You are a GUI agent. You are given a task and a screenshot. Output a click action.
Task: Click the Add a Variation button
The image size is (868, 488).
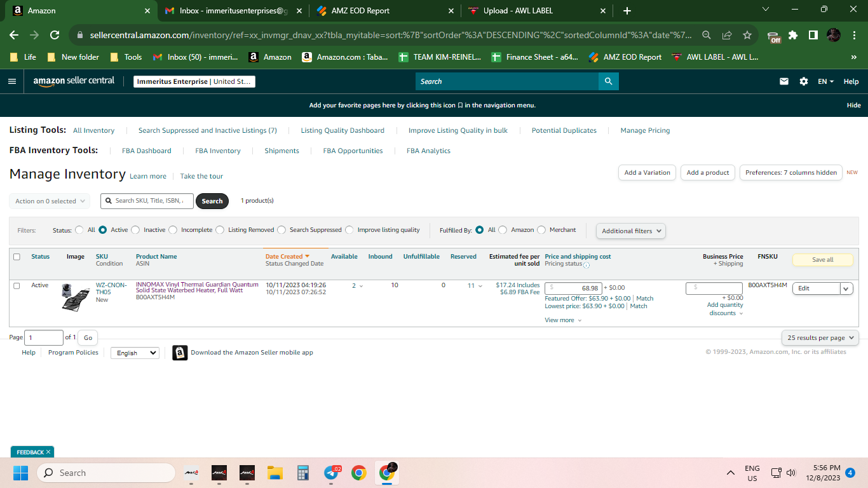[x=647, y=172]
